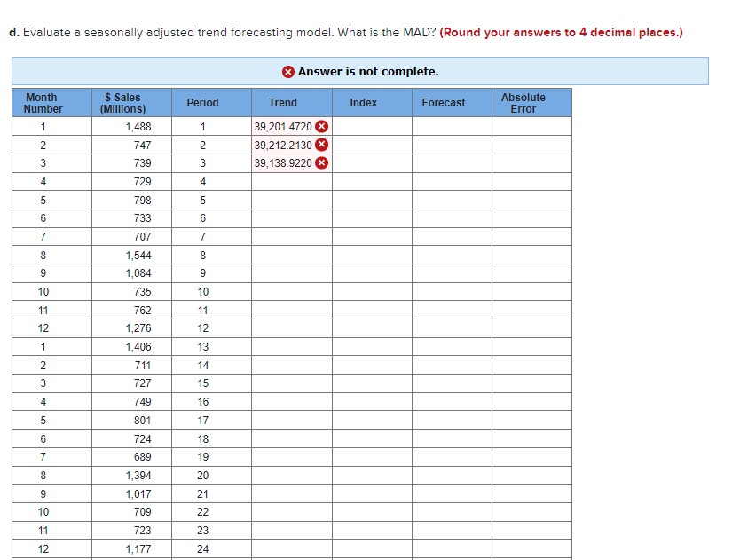Click the Absolute Error cell for period 24

(x=531, y=549)
